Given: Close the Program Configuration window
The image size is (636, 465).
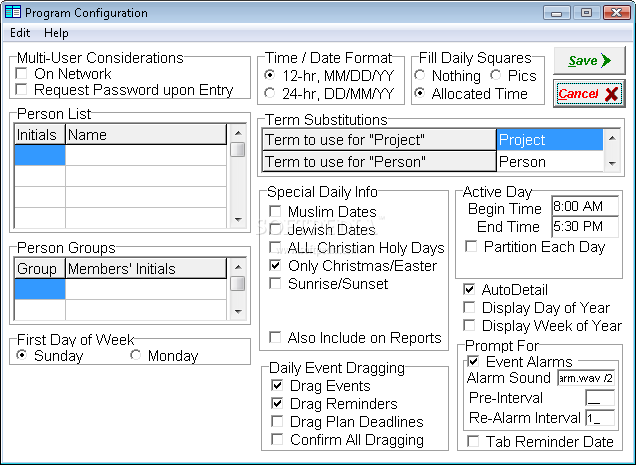Looking at the screenshot, I should point(617,13).
